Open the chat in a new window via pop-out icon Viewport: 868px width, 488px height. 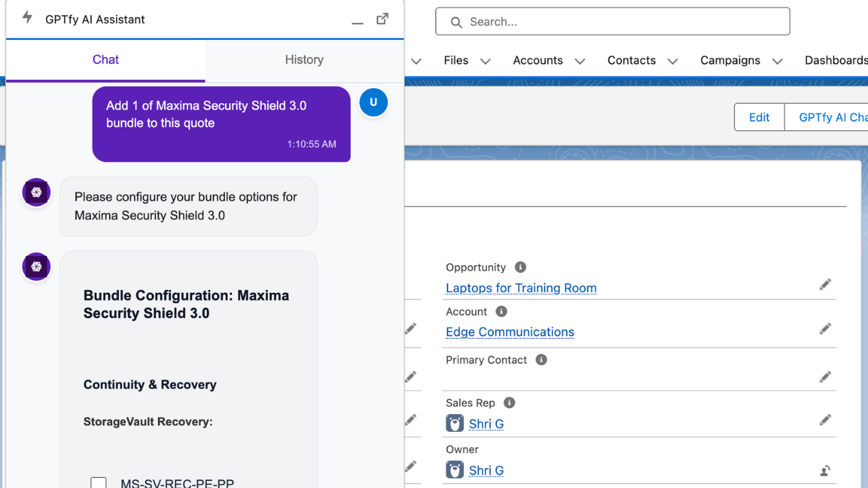(382, 19)
